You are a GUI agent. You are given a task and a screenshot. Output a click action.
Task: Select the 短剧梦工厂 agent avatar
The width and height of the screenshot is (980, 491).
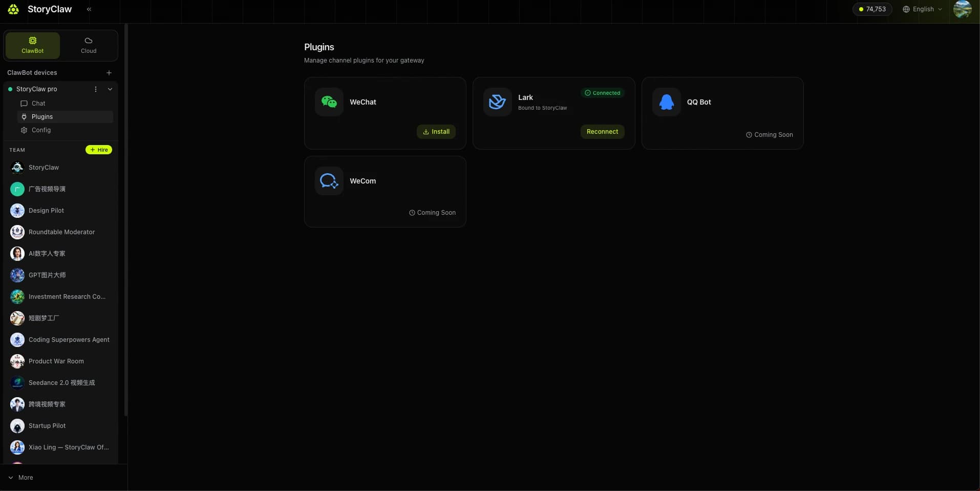tap(17, 318)
